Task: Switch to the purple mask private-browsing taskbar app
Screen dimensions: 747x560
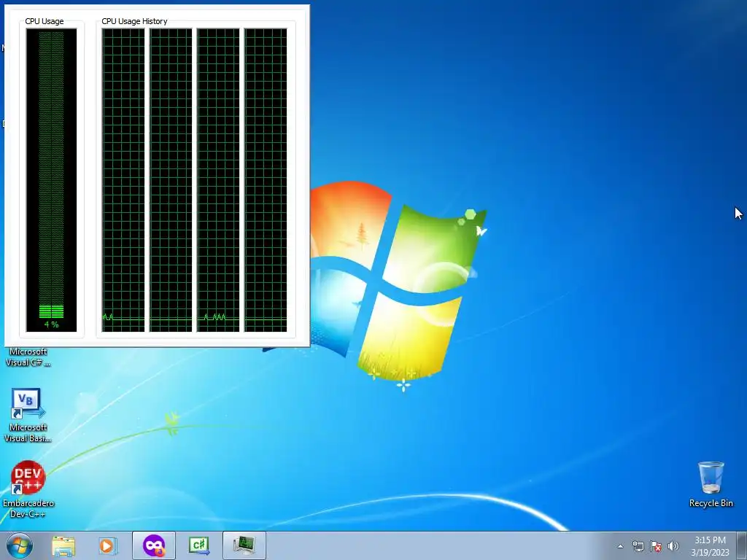Action: [154, 545]
